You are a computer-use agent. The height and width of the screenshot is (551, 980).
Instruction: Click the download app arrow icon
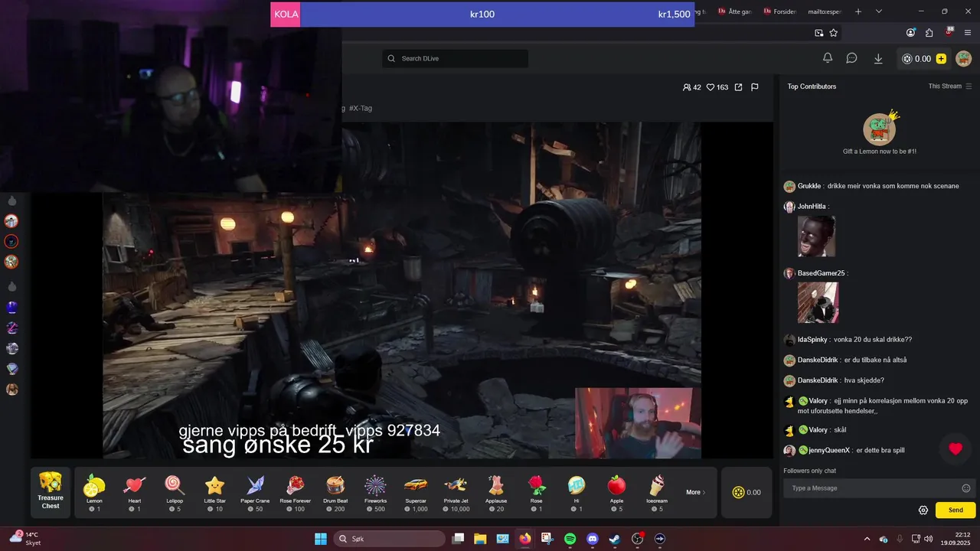coord(878,58)
